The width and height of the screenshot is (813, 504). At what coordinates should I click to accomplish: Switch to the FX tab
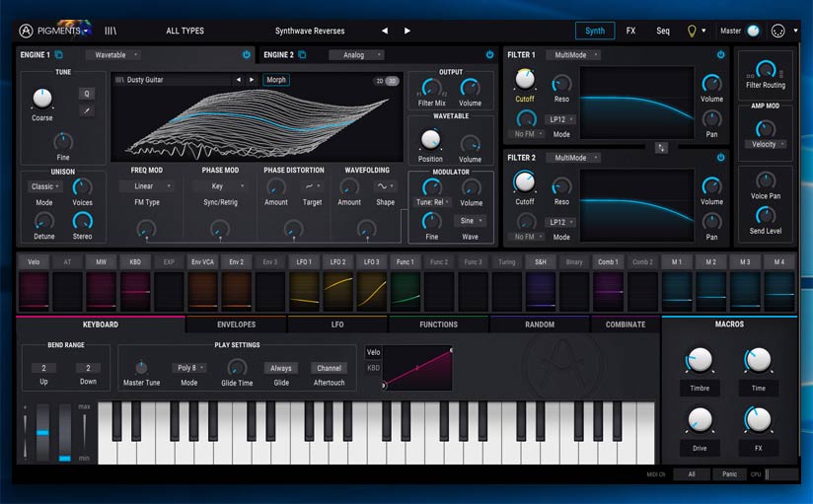tap(630, 31)
